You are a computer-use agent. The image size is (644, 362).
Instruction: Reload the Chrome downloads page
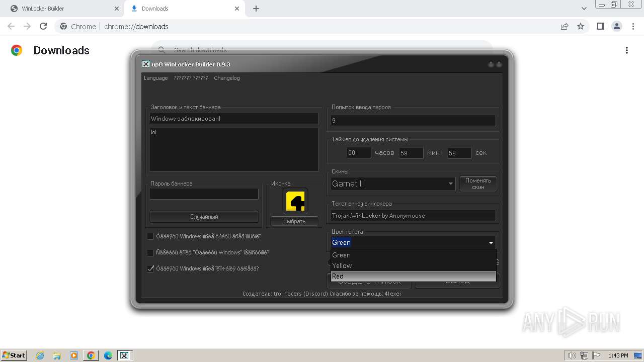[43, 26]
